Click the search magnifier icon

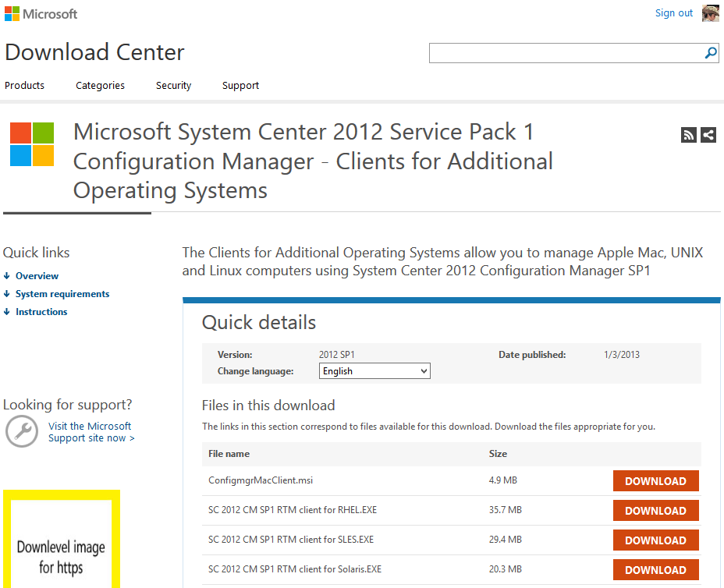coord(711,52)
